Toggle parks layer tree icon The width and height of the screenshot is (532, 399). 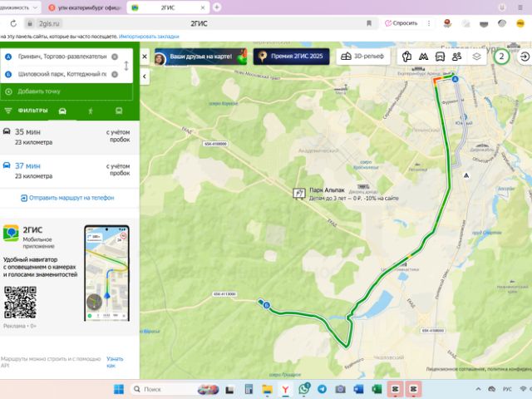(406, 57)
